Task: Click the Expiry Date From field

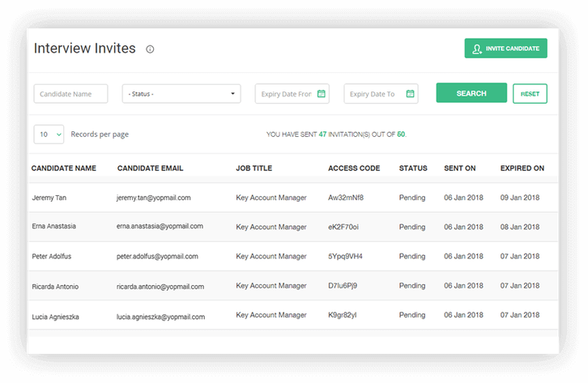Action: [285, 94]
